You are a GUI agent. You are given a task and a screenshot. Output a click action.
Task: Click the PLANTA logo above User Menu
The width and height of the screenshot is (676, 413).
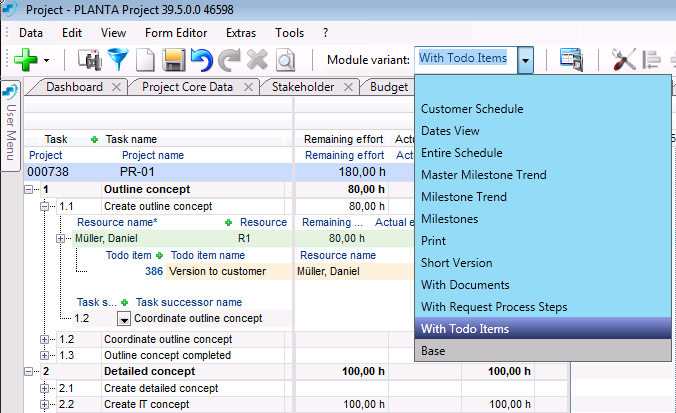click(x=11, y=92)
